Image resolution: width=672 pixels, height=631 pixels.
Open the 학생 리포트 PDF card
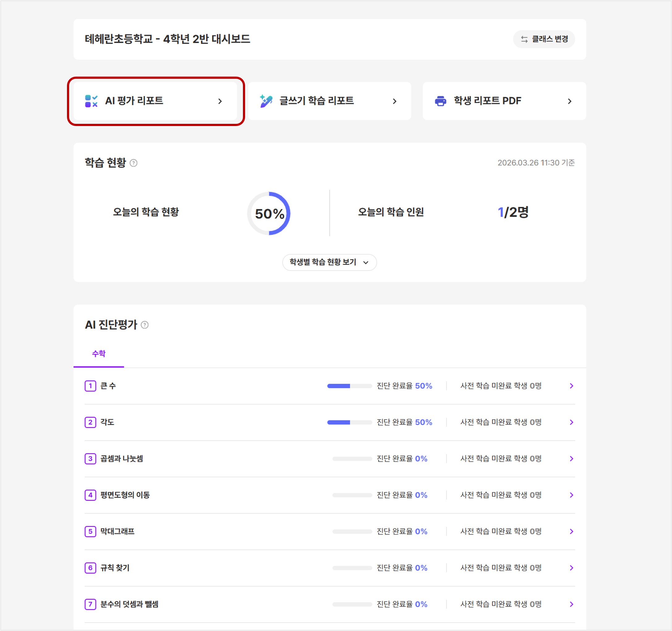(x=504, y=101)
